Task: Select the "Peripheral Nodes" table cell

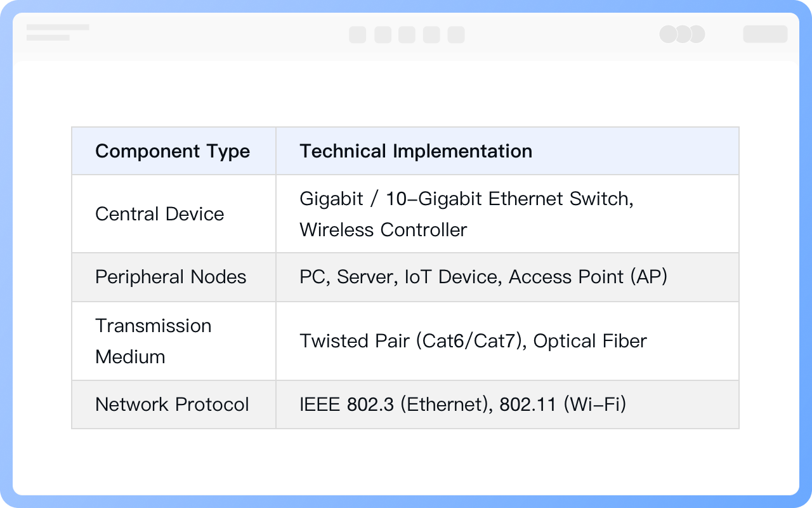Action: point(171,277)
